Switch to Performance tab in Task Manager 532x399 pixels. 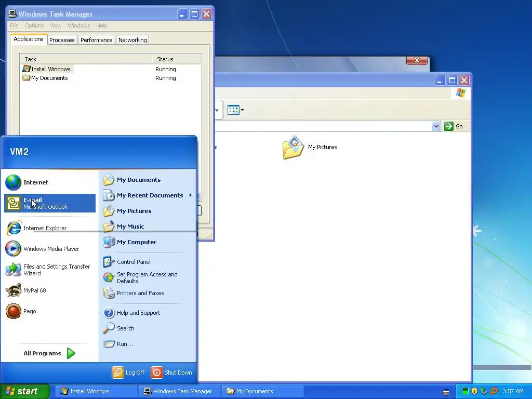(96, 39)
